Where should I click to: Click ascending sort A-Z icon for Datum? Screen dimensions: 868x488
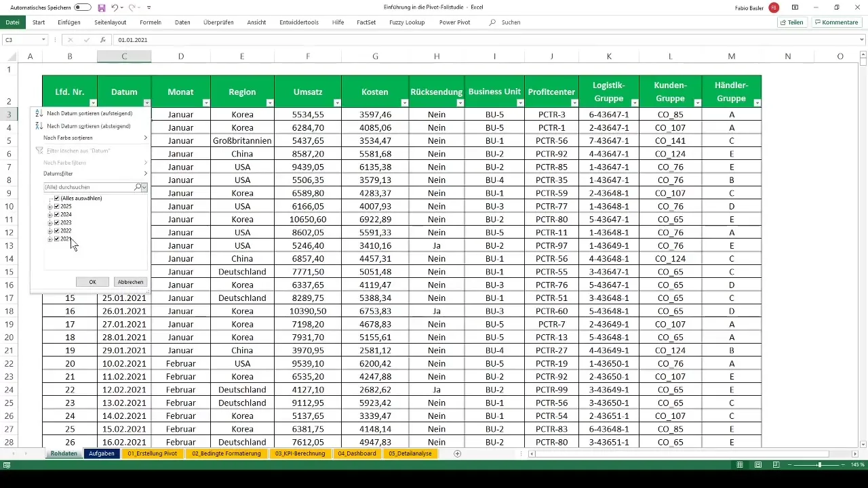[39, 114]
